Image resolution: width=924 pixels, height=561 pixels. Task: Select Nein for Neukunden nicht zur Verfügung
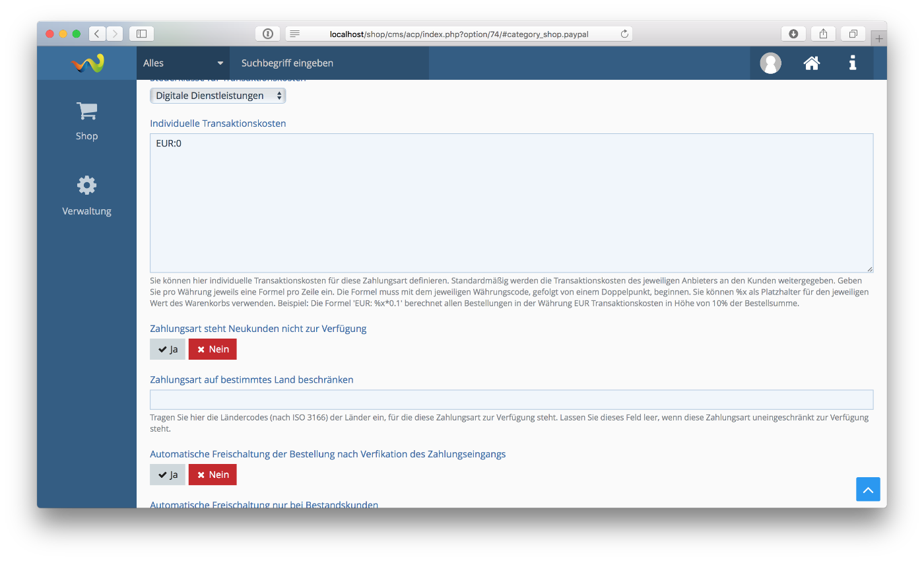[x=213, y=349]
